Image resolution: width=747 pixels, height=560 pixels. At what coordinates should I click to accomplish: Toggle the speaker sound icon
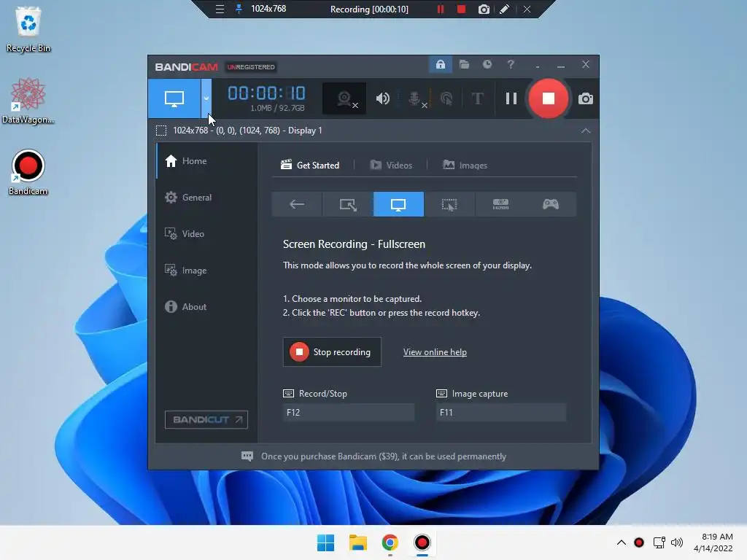382,98
